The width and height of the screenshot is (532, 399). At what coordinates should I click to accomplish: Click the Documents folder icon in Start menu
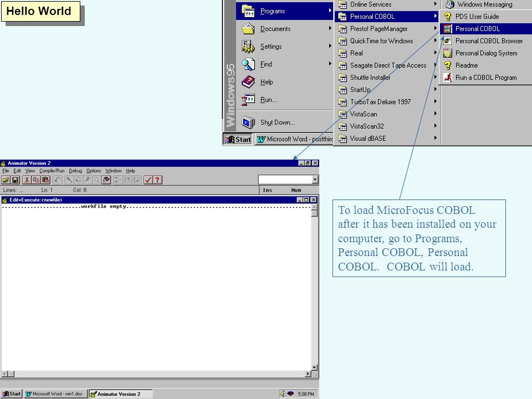pyautogui.click(x=248, y=29)
